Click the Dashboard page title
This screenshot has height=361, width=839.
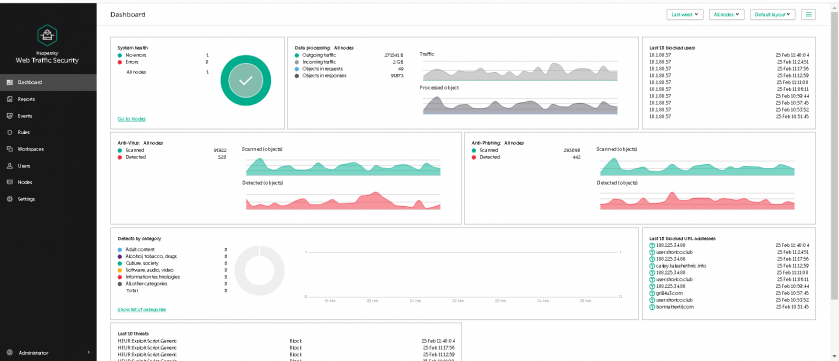(x=128, y=14)
